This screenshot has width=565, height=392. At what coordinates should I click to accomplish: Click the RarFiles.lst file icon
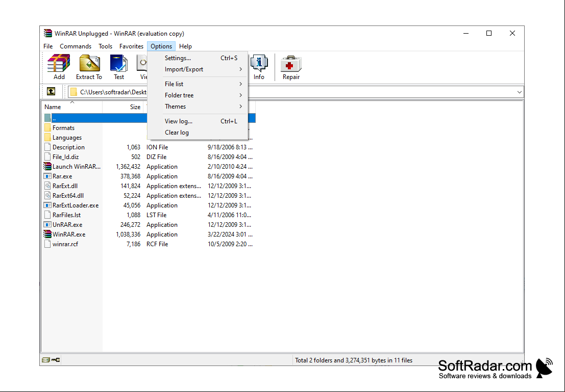(x=47, y=215)
